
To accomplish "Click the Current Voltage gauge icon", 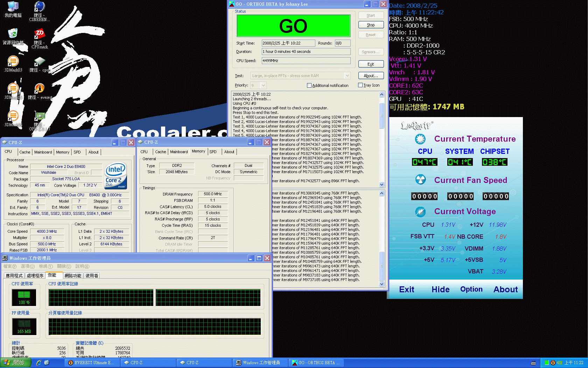I will click(420, 211).
